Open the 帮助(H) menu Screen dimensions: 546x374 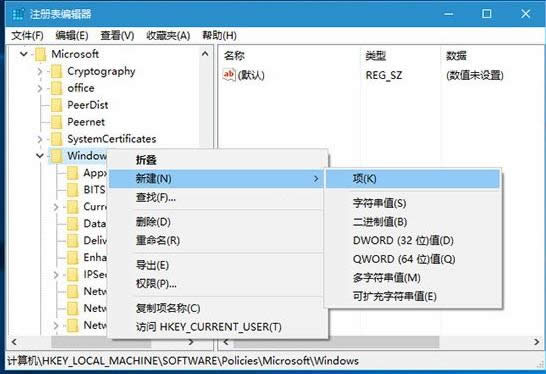[x=219, y=36]
